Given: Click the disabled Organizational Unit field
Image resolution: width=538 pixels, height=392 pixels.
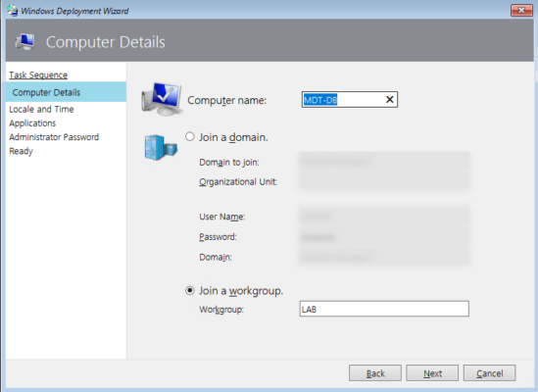Looking at the screenshot, I should click(384, 181).
